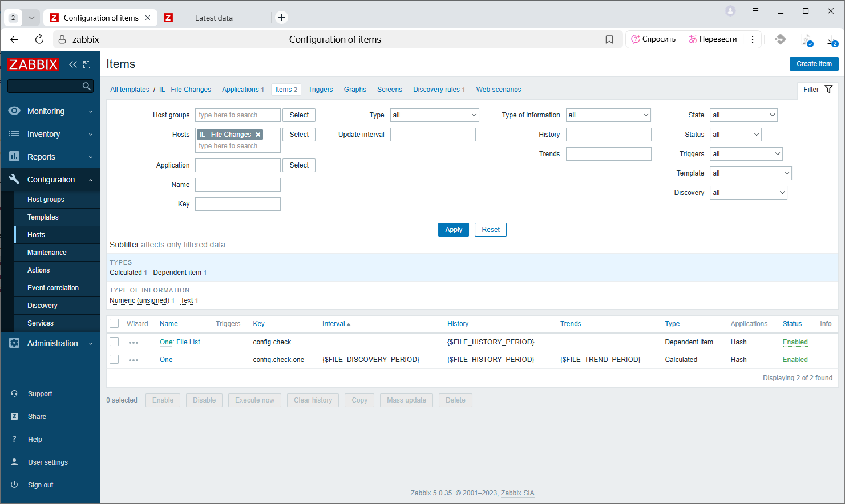Click the All templates breadcrumb link
Image resolution: width=845 pixels, height=504 pixels.
(x=130, y=90)
